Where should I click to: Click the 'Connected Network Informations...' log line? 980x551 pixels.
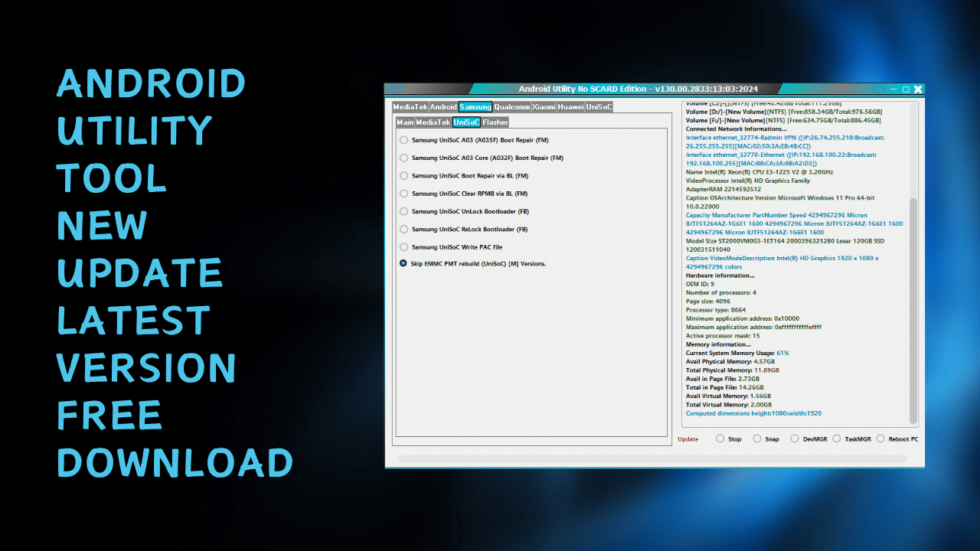tap(736, 129)
